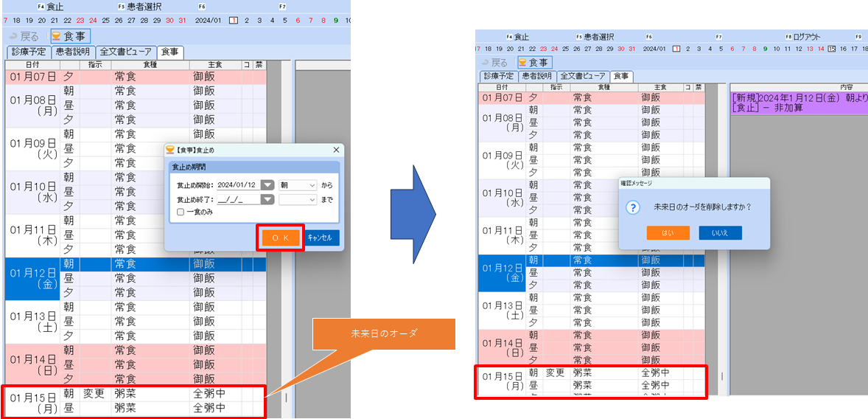Click 粥菜 for 01月15日 昼 in left table
868x419 pixels.
tap(150, 409)
